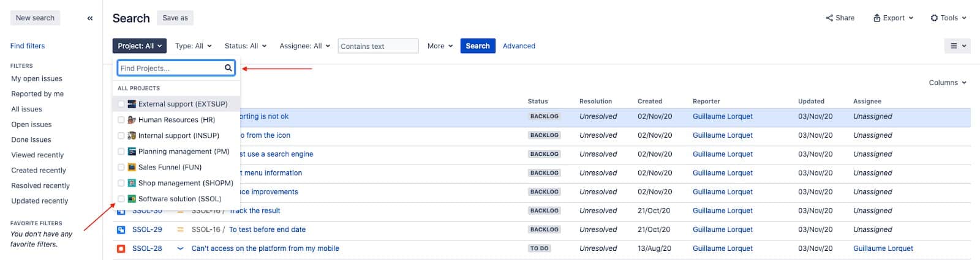This screenshot has height=260, width=980.
Task: Click the TO DO status badge
Action: click(x=540, y=248)
